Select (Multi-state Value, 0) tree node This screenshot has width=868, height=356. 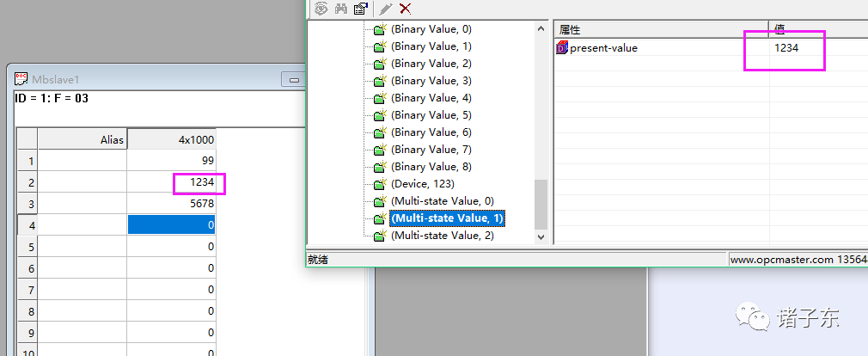(x=443, y=200)
